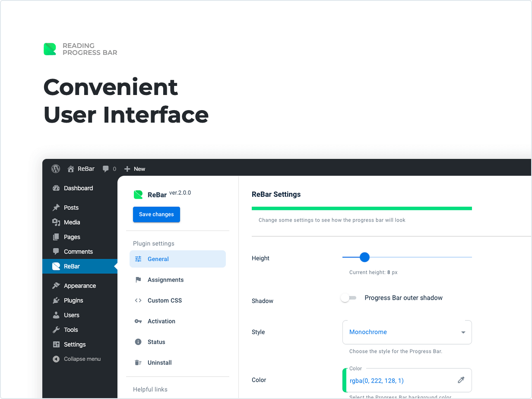The image size is (532, 399).
Task: Click the comments bubble in top bar
Action: pos(106,169)
